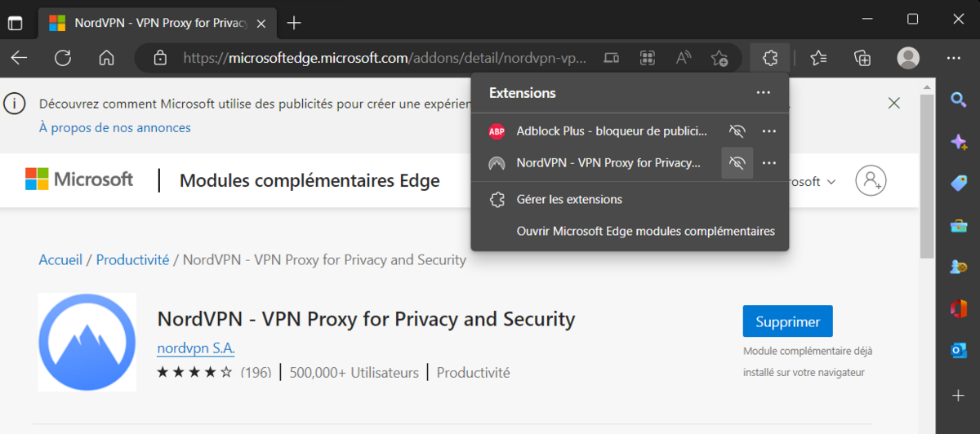
Task: Select Ouvrir Microsoft Edge modules complémentaires
Action: (630, 231)
